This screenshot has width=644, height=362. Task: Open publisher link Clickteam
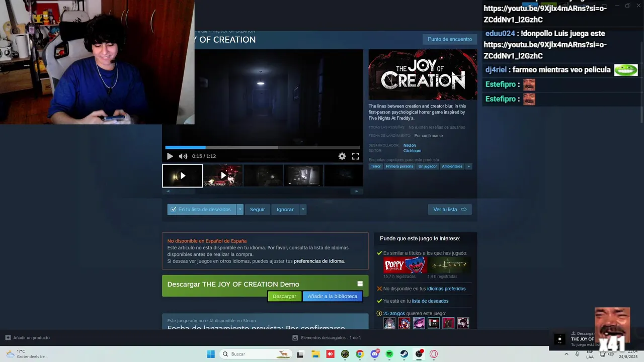tap(412, 151)
